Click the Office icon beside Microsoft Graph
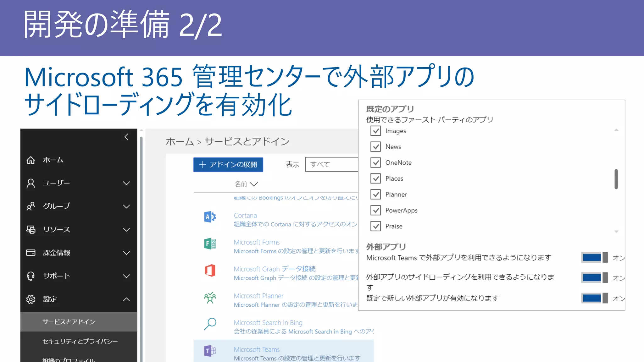Image resolution: width=644 pixels, height=362 pixels. 210,270
